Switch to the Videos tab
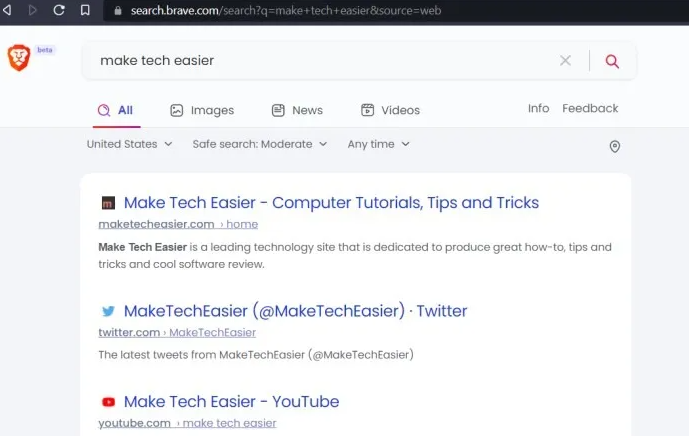The width and height of the screenshot is (689, 437). pos(390,110)
